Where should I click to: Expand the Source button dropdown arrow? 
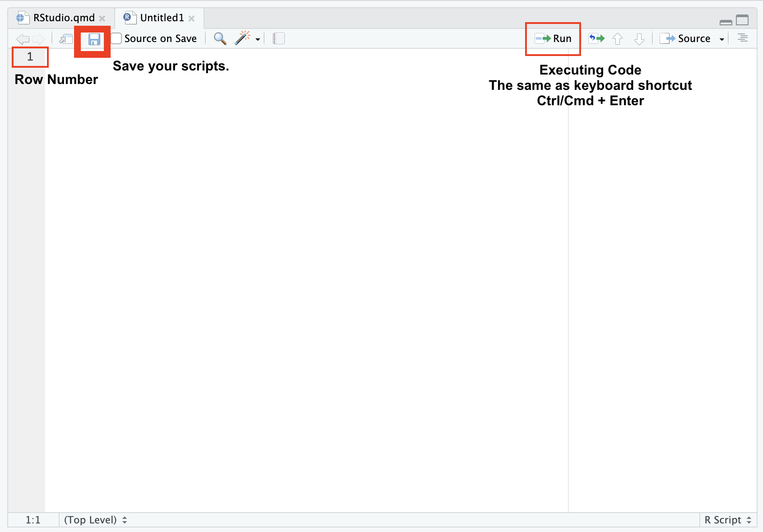pyautogui.click(x=721, y=39)
